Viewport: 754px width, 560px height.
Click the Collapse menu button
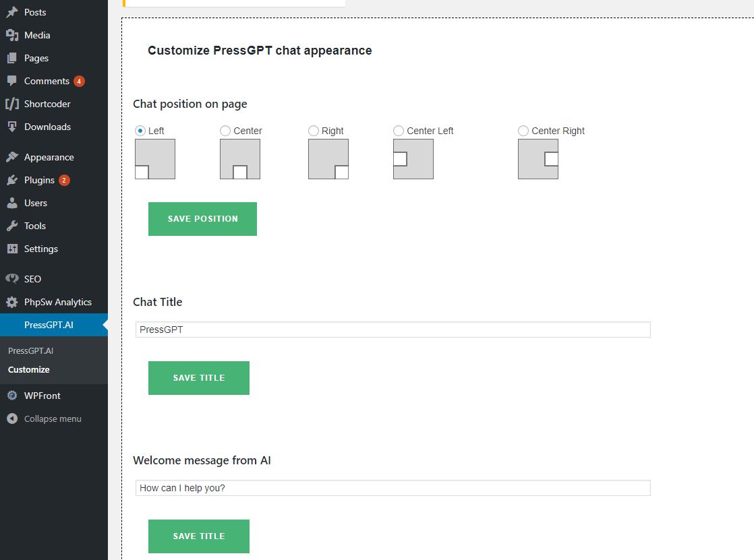tap(54, 418)
